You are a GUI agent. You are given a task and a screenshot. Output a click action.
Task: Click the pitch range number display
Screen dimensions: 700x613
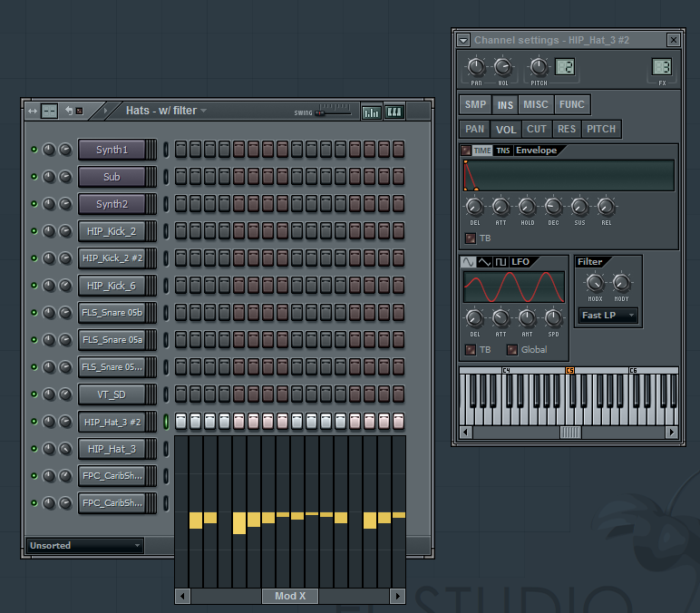pos(565,67)
